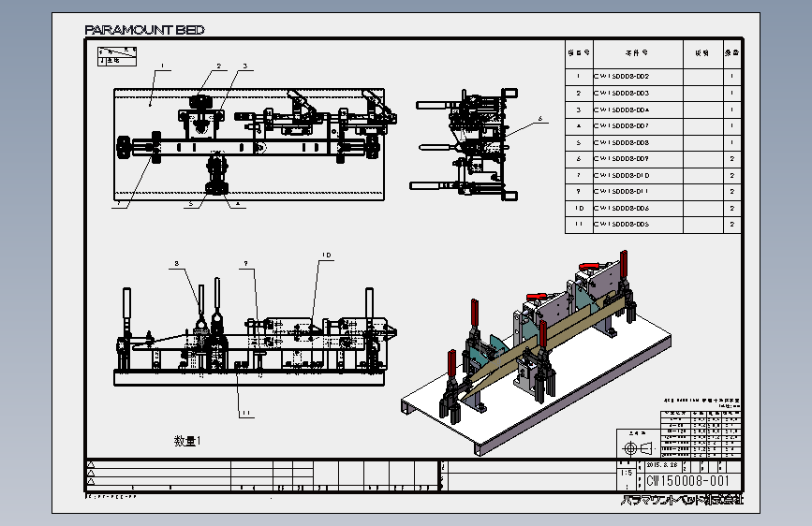
Task: Click the small symbol box at sheet top-left
Action: (x=117, y=56)
